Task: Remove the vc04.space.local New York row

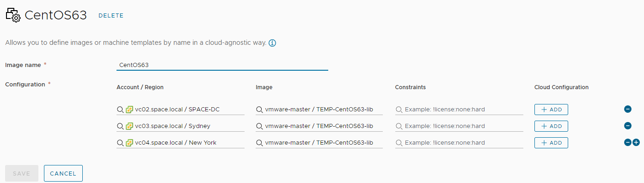Action: point(628,142)
